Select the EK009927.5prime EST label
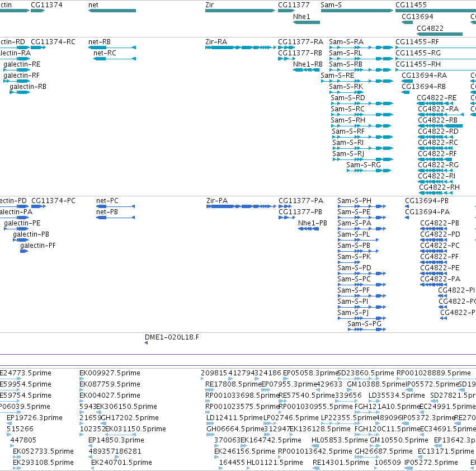The width and height of the screenshot is (476, 471). pos(110,373)
